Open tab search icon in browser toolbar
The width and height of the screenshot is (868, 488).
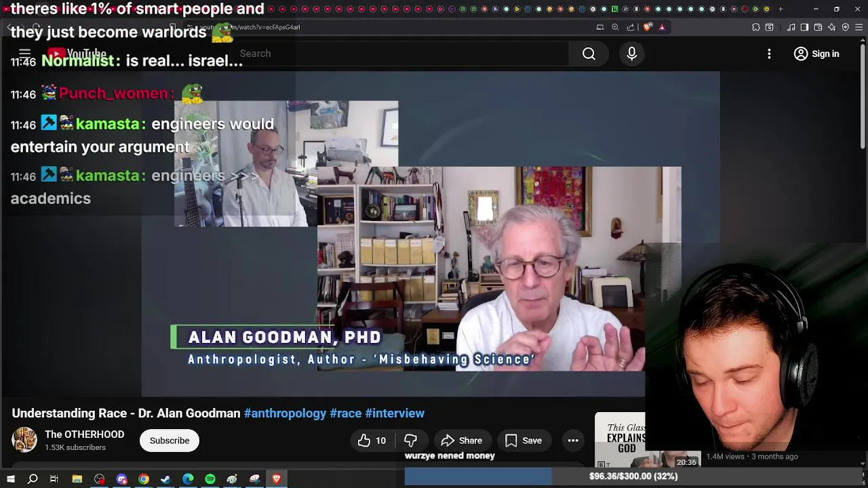point(769,27)
